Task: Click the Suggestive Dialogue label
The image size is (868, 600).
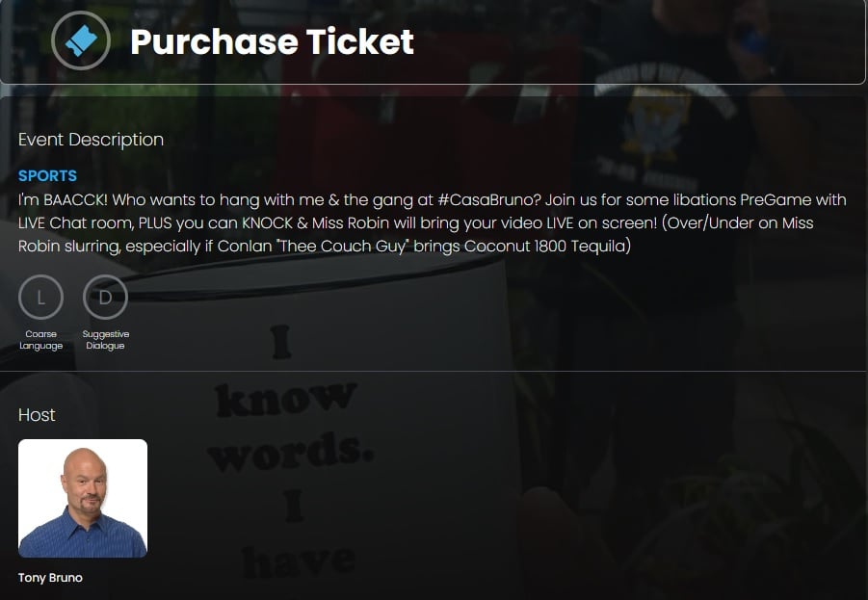Action: tap(105, 340)
